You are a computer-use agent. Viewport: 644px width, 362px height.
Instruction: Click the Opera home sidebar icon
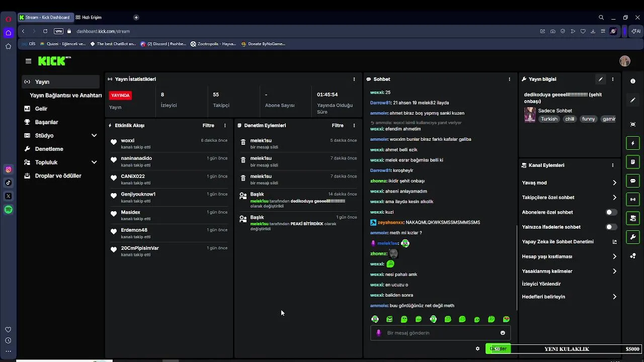pos(8,33)
